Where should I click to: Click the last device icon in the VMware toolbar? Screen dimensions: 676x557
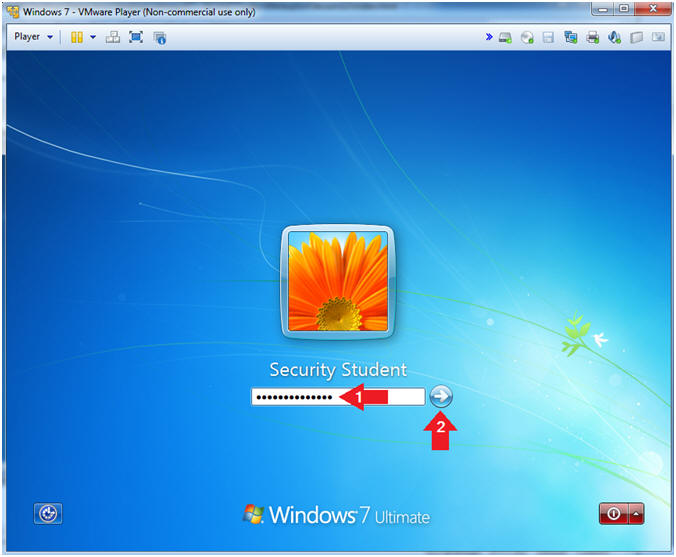point(658,37)
